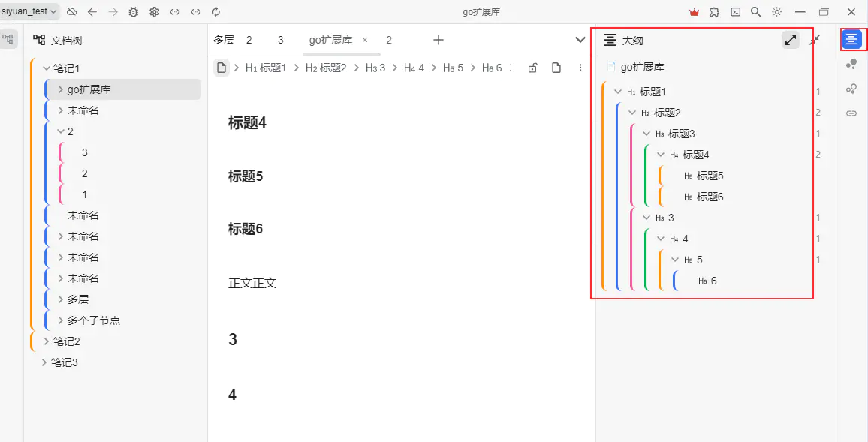Collapse H1 标题1 in outline
Viewport: 868px width, 442px height.
pyautogui.click(x=619, y=92)
